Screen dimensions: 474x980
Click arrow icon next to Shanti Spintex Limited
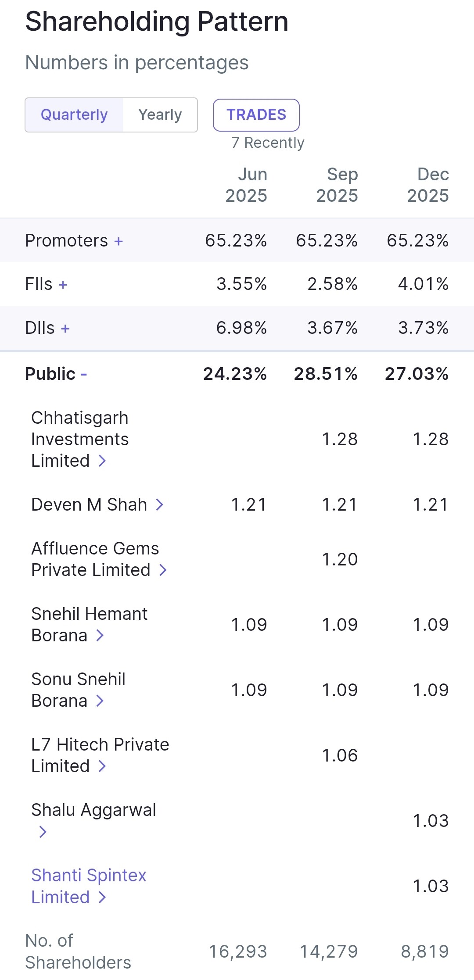point(102,897)
